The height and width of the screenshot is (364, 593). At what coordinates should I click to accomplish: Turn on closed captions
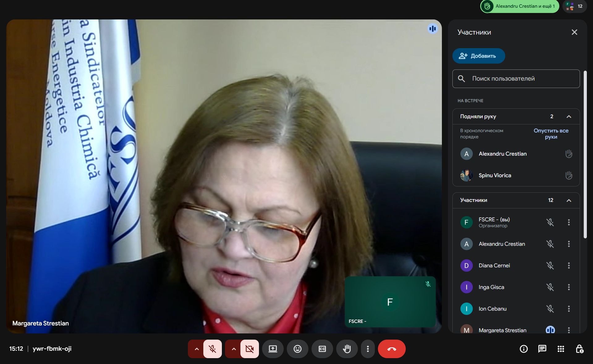(x=322, y=349)
